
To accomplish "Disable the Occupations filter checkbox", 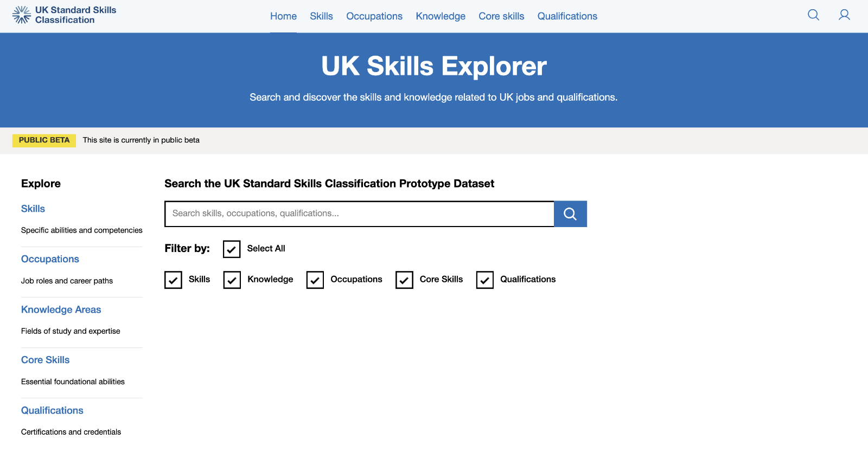I will pos(315,280).
